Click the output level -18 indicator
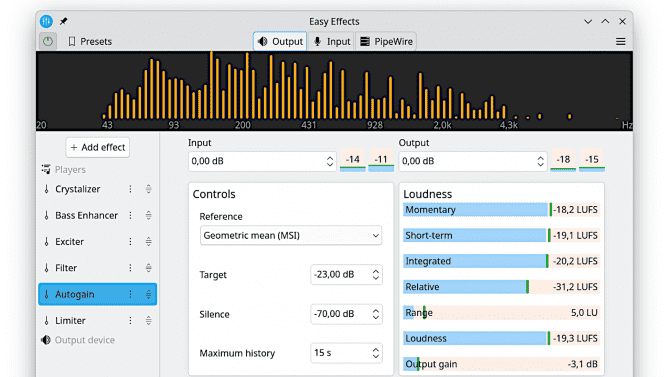 click(x=563, y=160)
